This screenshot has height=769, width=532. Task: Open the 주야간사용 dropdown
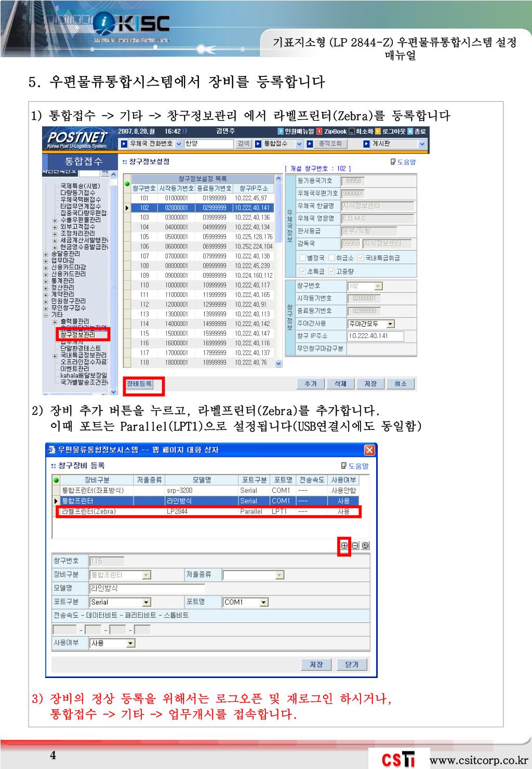click(391, 324)
